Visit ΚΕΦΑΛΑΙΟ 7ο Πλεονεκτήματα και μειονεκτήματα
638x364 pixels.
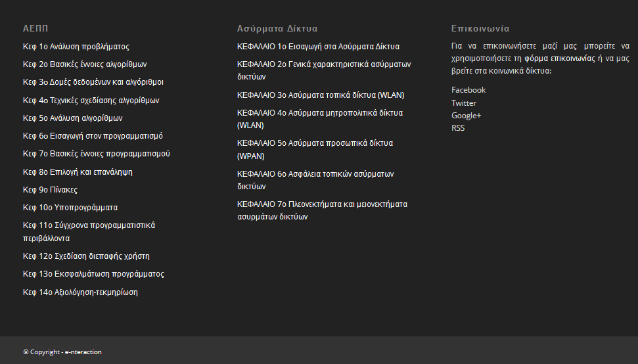322,210
